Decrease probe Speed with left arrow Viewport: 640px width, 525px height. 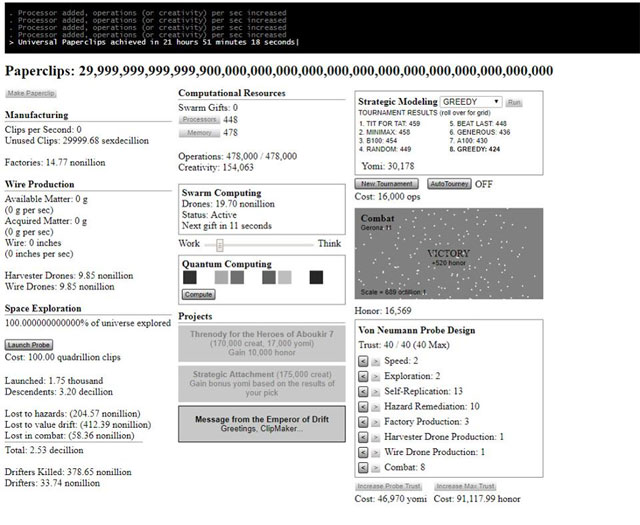(x=363, y=361)
